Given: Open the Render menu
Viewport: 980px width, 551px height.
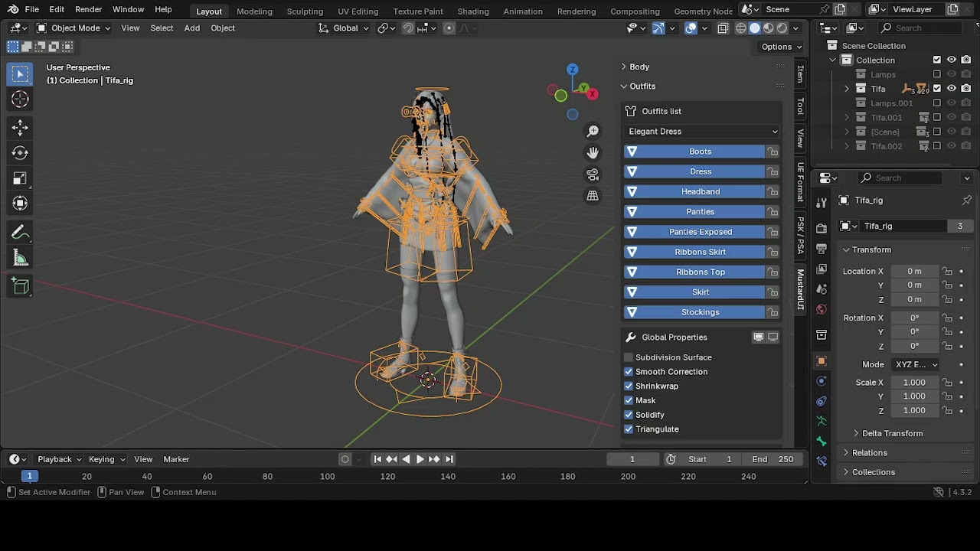Looking at the screenshot, I should click(x=88, y=9).
